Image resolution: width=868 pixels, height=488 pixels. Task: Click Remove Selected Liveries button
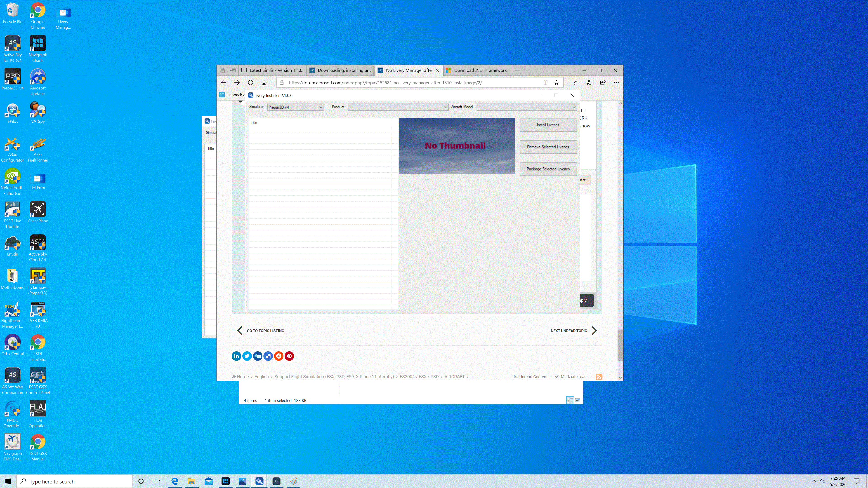point(548,147)
